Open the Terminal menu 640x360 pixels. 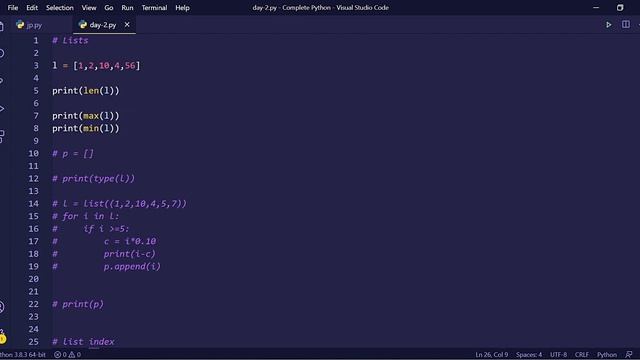154,8
